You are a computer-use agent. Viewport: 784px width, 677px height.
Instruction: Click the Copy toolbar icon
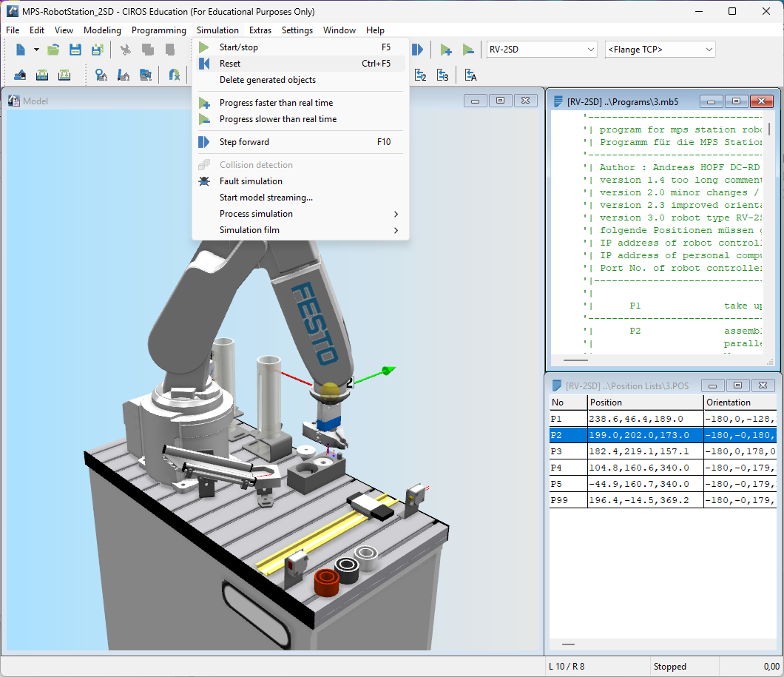click(147, 50)
